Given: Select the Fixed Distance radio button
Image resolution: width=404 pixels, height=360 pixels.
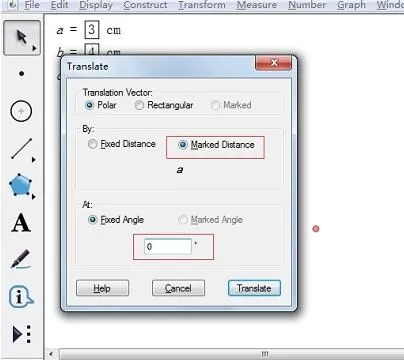Looking at the screenshot, I should coord(122,144).
